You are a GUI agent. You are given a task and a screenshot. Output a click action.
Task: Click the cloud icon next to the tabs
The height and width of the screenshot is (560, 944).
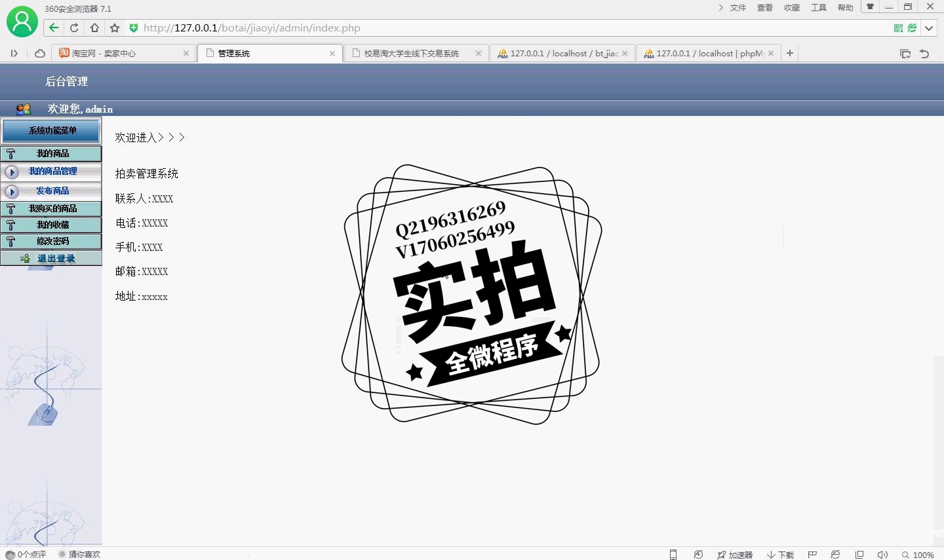click(39, 53)
